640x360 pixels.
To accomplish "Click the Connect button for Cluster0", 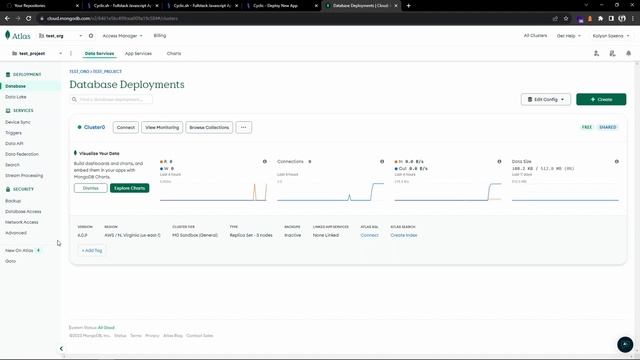I will tap(126, 127).
